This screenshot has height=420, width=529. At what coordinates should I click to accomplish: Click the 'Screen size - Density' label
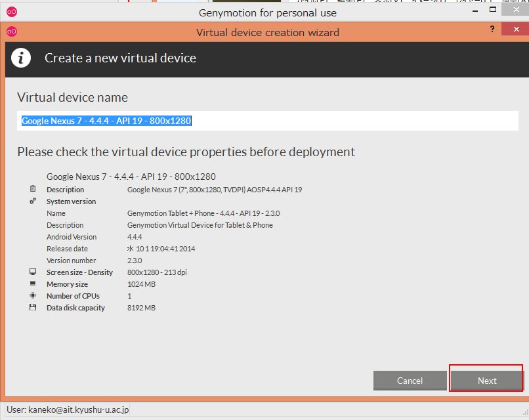tap(79, 272)
